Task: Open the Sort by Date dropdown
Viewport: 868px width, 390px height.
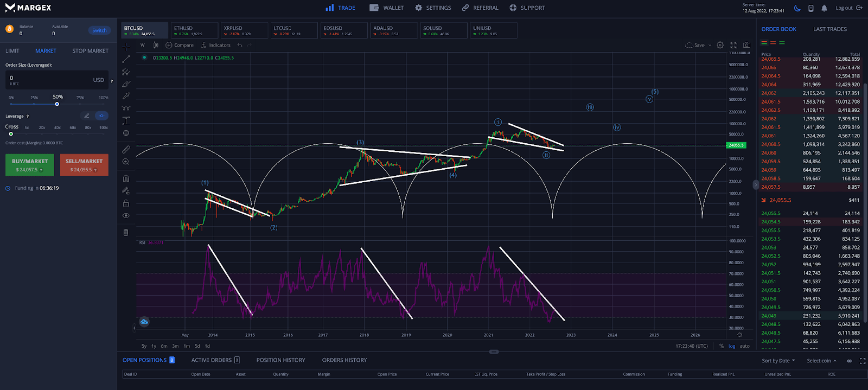Action: pos(778,361)
